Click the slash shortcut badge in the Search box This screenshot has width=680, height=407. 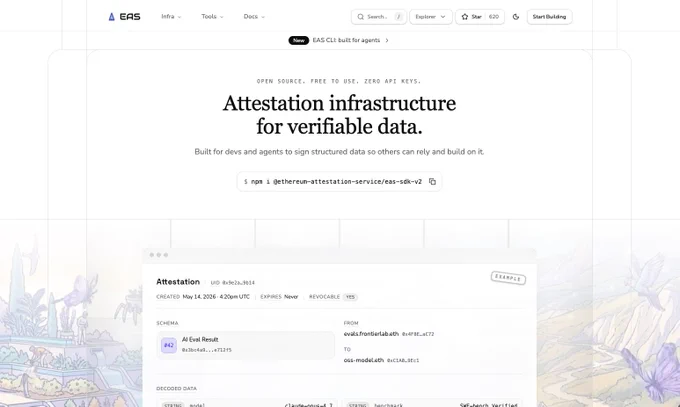click(x=398, y=17)
